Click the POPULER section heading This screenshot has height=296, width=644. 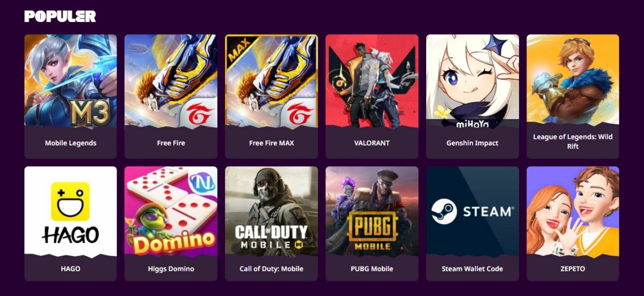pyautogui.click(x=60, y=17)
